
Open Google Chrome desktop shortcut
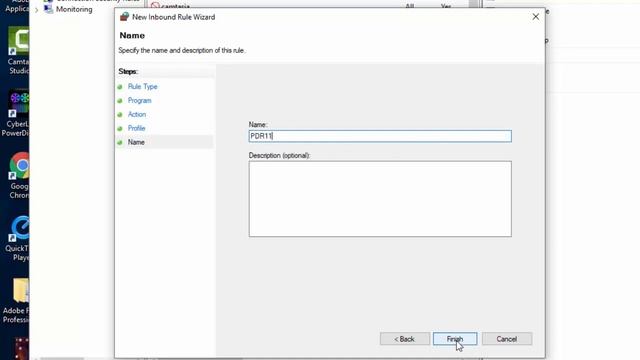(19, 176)
